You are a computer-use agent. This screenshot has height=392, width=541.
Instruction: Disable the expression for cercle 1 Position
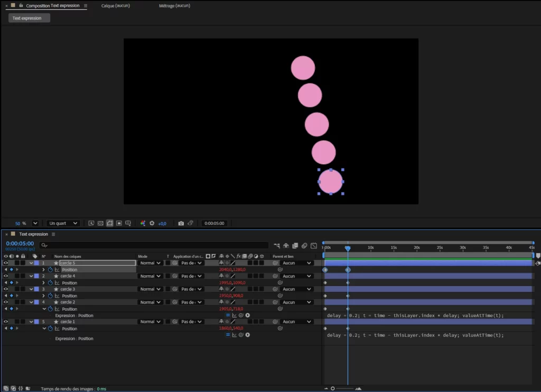tap(228, 335)
